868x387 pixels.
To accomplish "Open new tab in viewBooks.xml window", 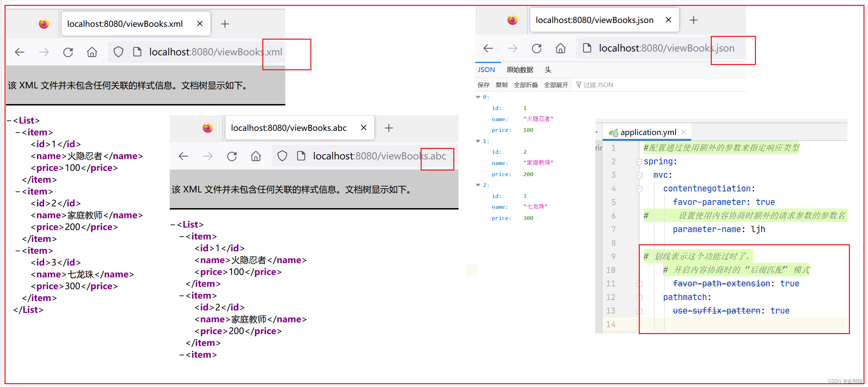I will (x=225, y=24).
